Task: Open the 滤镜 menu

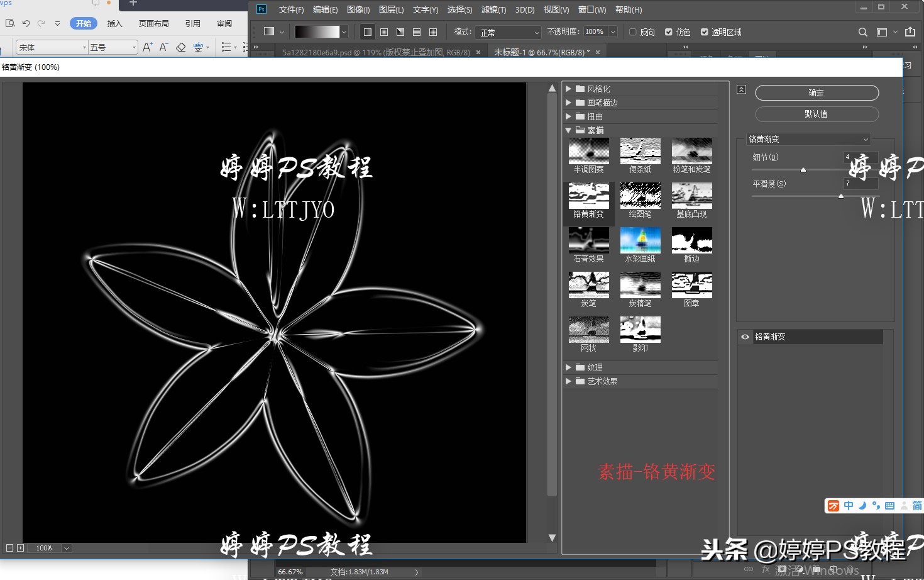Action: coord(493,9)
